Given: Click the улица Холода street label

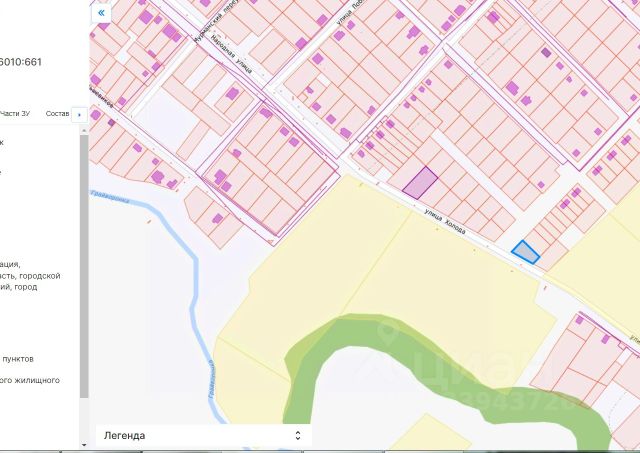Looking at the screenshot, I should point(445,222).
